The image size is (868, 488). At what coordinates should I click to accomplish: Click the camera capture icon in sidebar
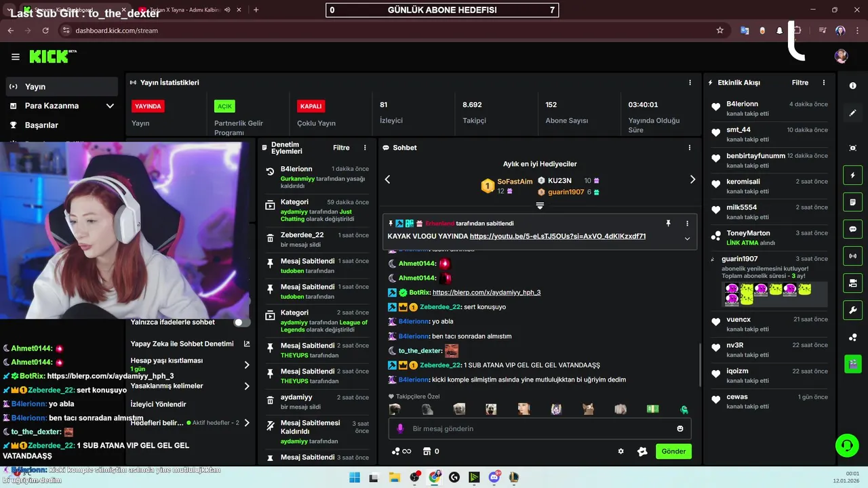point(853,148)
